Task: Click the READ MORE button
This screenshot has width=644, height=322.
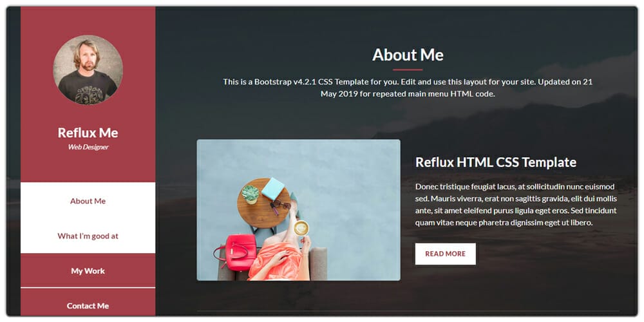Action: (x=445, y=254)
